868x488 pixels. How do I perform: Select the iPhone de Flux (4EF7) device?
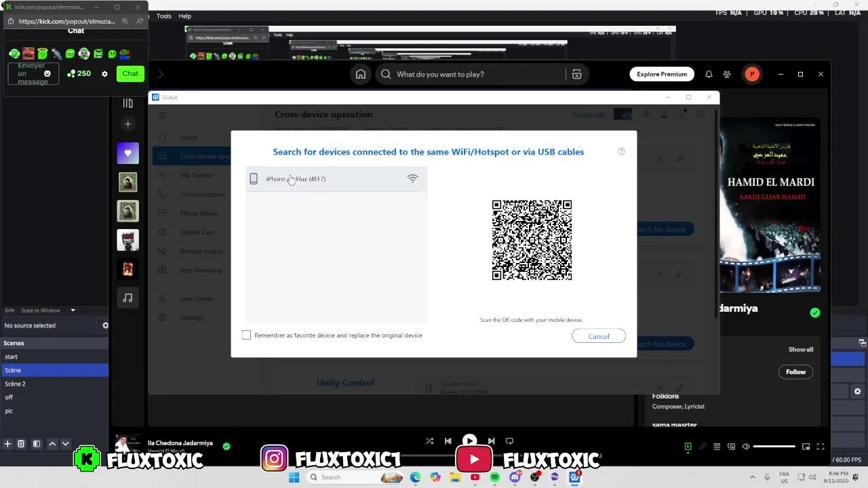336,179
